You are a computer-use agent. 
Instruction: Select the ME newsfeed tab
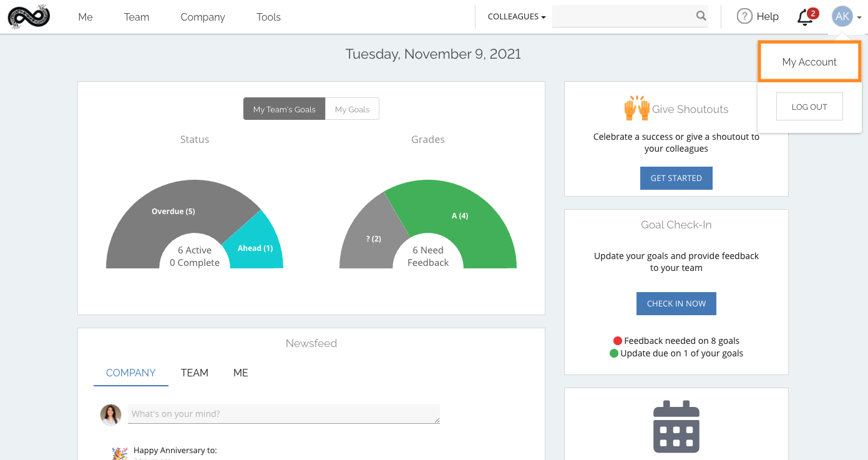[x=241, y=373]
